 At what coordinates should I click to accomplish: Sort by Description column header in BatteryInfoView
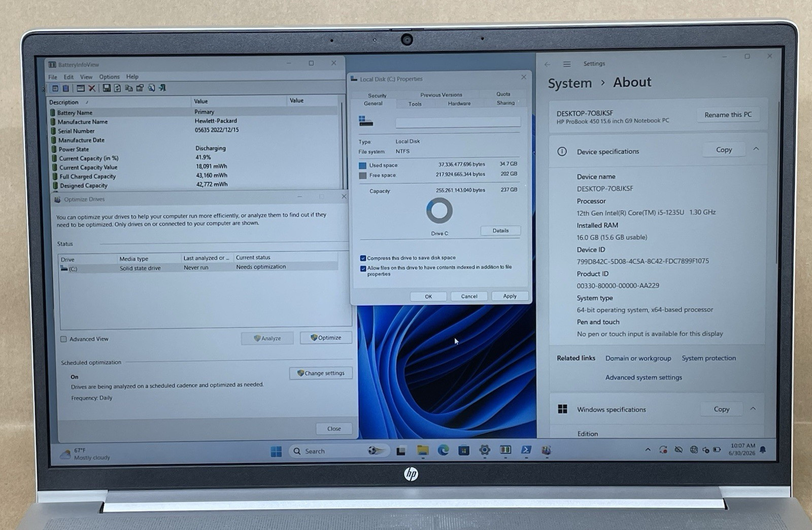[x=119, y=102]
